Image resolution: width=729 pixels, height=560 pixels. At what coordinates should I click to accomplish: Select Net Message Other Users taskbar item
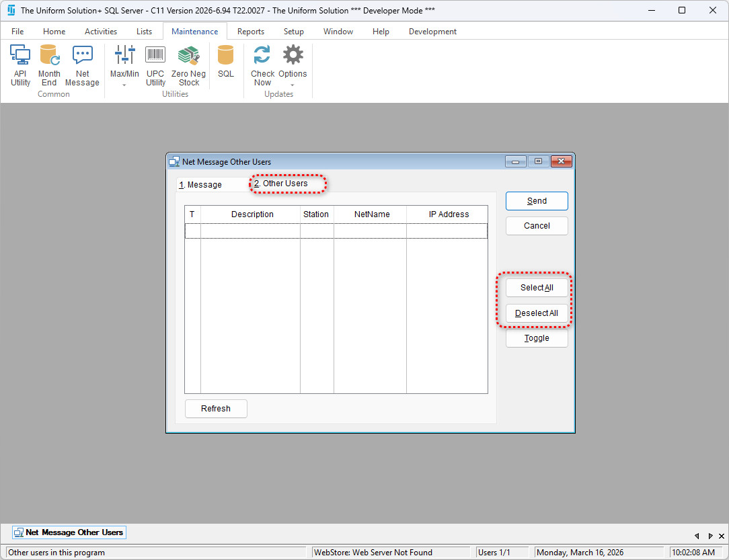coord(69,532)
